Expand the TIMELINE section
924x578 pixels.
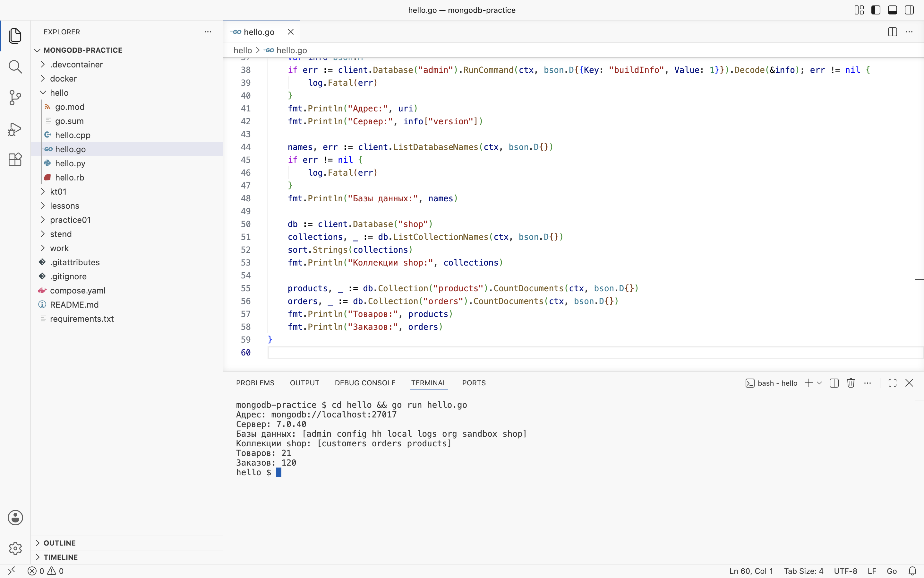126,557
